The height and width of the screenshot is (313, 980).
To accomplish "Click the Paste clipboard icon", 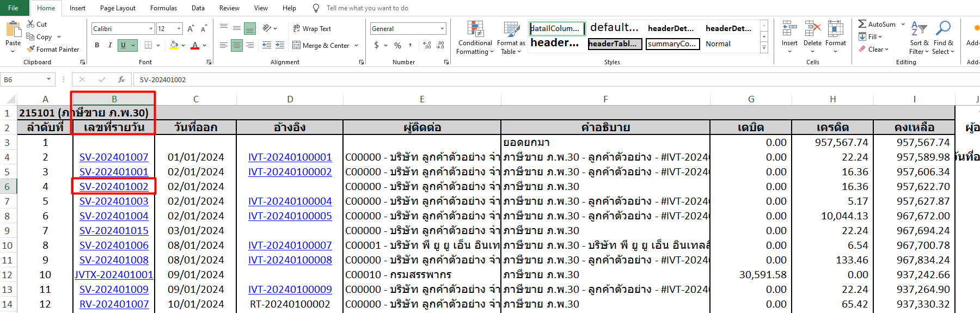I will point(13,29).
